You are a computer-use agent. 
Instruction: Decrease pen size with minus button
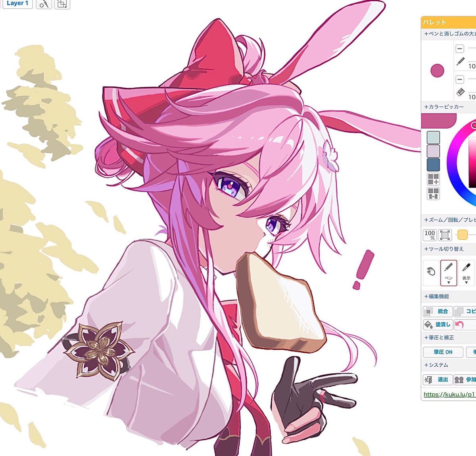(460, 49)
